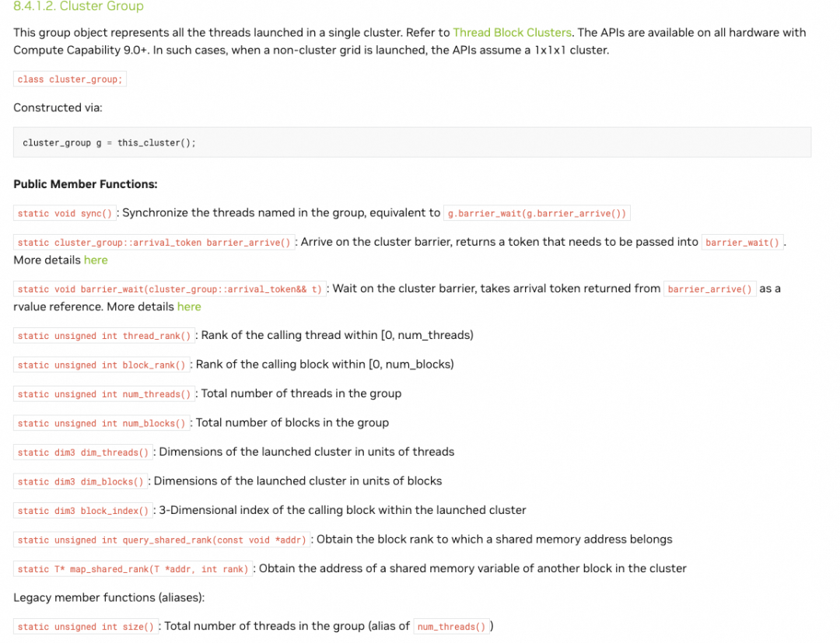
Task: Click the 'class cluster_group;' code snippet
Action: (x=70, y=79)
